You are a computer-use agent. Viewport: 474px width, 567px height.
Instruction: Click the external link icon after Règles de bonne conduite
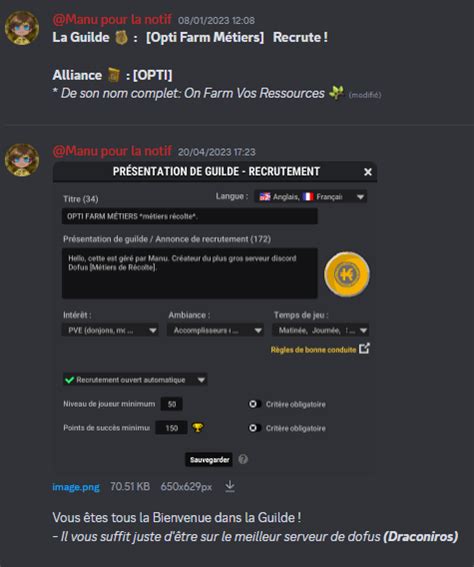(x=364, y=349)
